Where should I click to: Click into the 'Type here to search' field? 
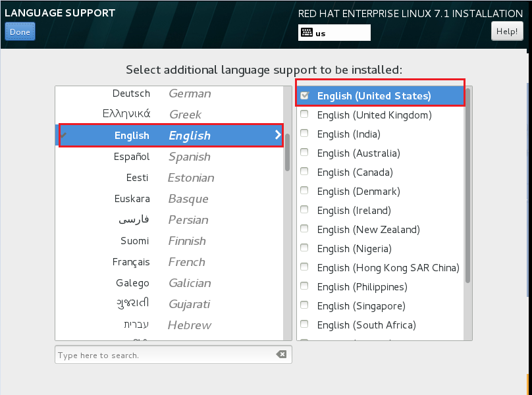[x=173, y=355]
